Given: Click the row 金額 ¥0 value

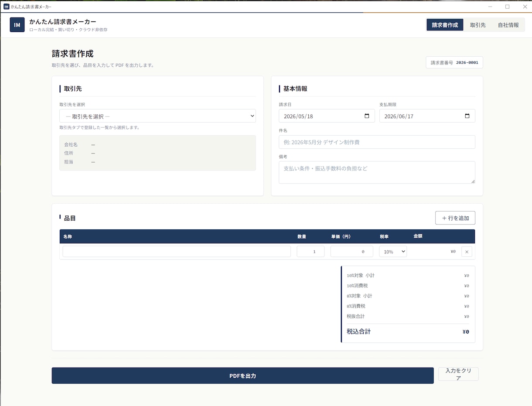Looking at the screenshot, I should 453,252.
